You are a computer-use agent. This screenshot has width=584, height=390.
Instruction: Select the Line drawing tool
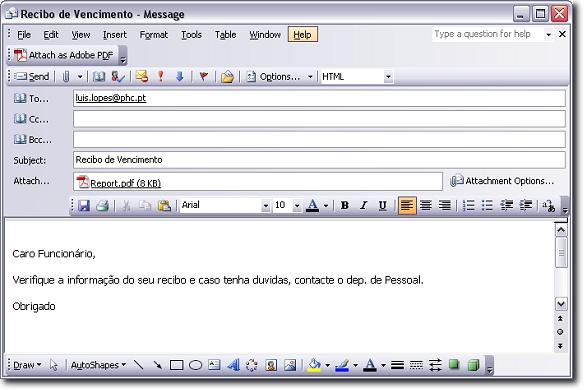(x=139, y=365)
